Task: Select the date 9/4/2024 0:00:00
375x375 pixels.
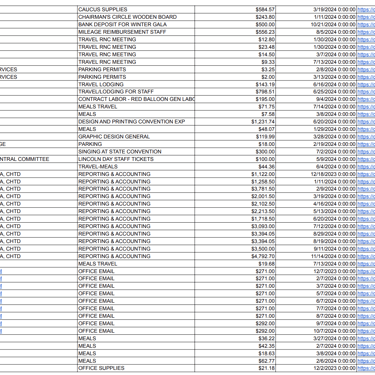Action: pos(336,99)
